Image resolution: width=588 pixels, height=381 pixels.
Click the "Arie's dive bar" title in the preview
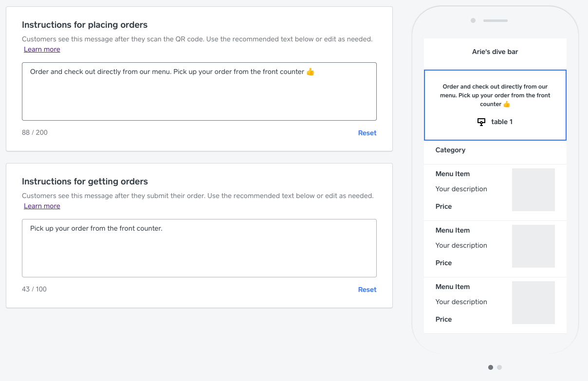click(x=495, y=52)
